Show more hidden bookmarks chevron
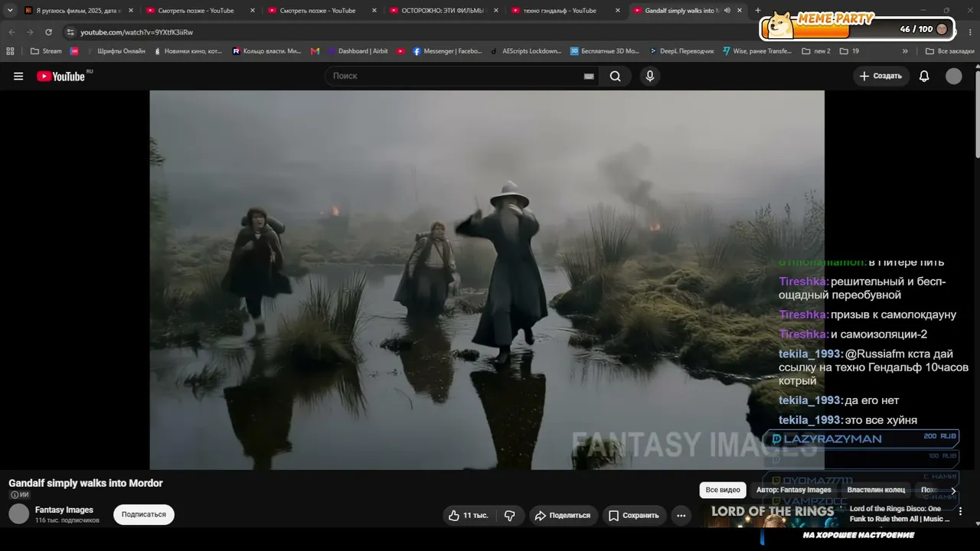The height and width of the screenshot is (551, 980). (905, 51)
